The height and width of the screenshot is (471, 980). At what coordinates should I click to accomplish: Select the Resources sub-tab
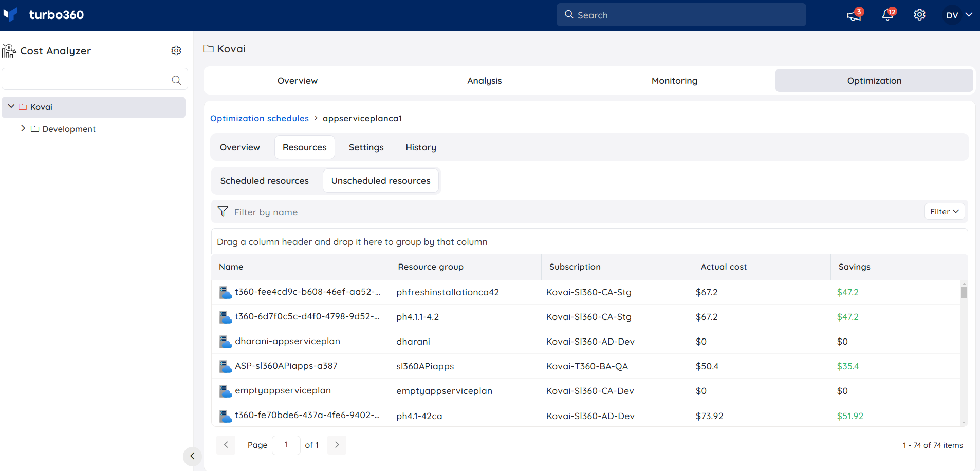[x=305, y=147]
